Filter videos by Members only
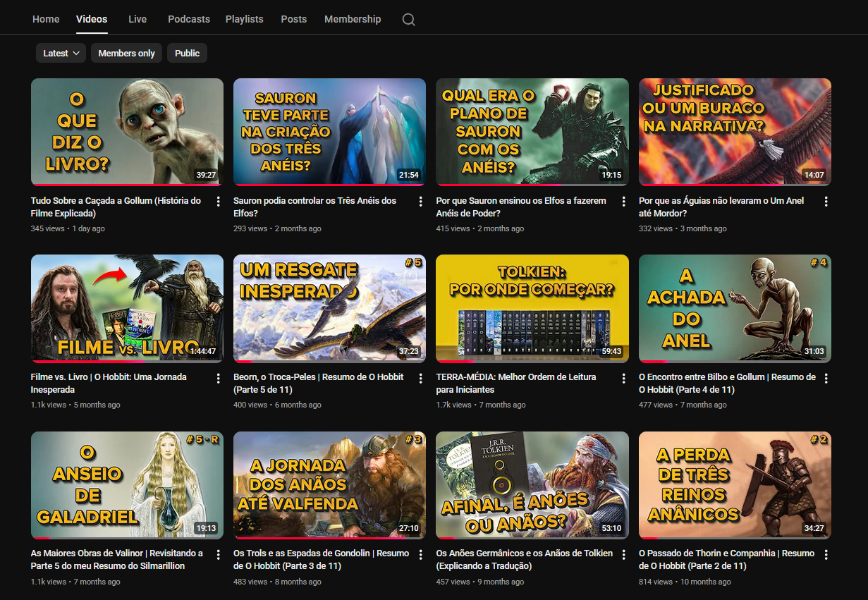Viewport: 868px width, 600px height. pos(126,53)
